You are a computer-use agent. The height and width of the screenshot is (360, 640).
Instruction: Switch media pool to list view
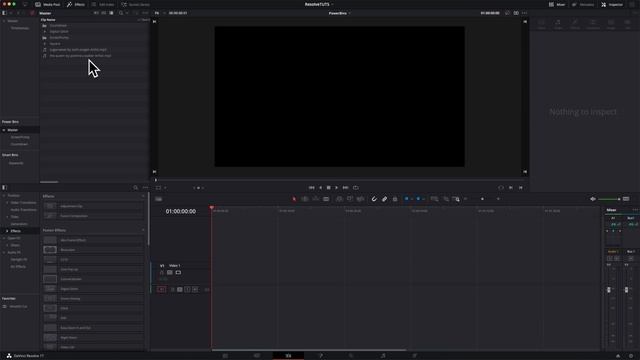111,13
